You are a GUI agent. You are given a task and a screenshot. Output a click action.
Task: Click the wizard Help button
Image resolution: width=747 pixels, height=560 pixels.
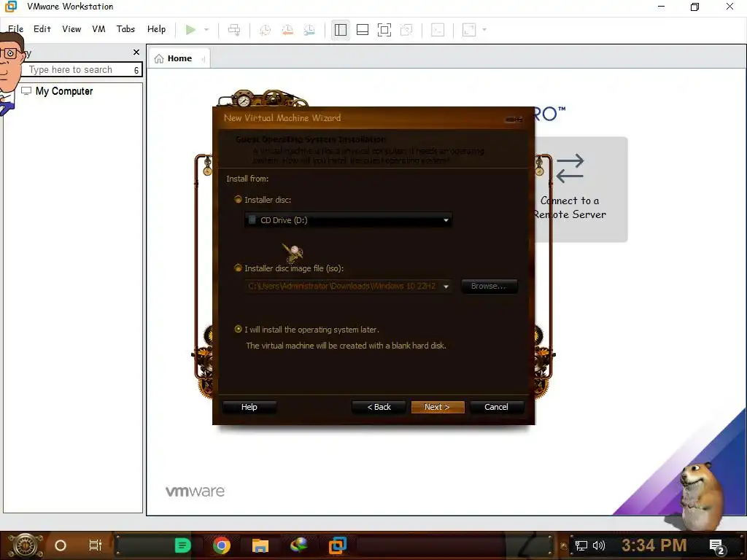coord(249,407)
